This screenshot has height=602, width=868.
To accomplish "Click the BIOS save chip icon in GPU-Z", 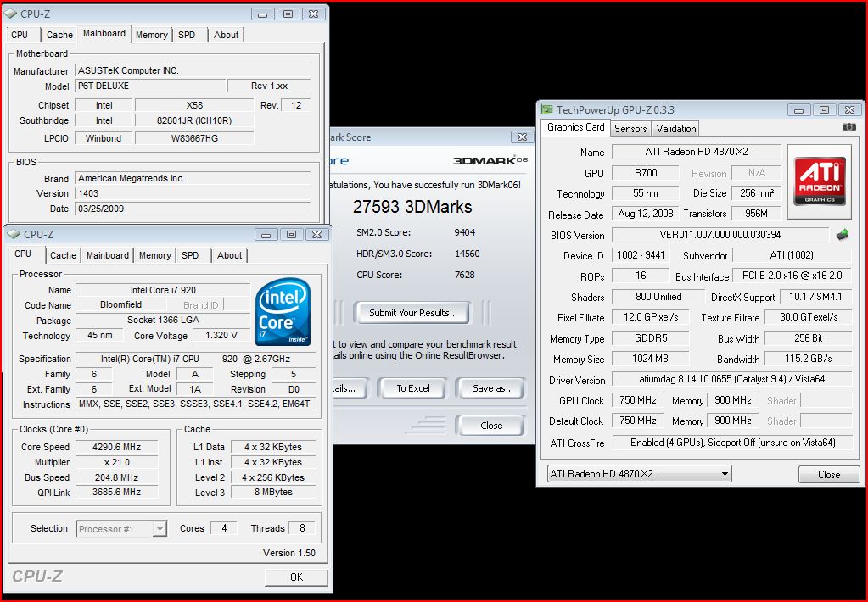I will (x=842, y=235).
